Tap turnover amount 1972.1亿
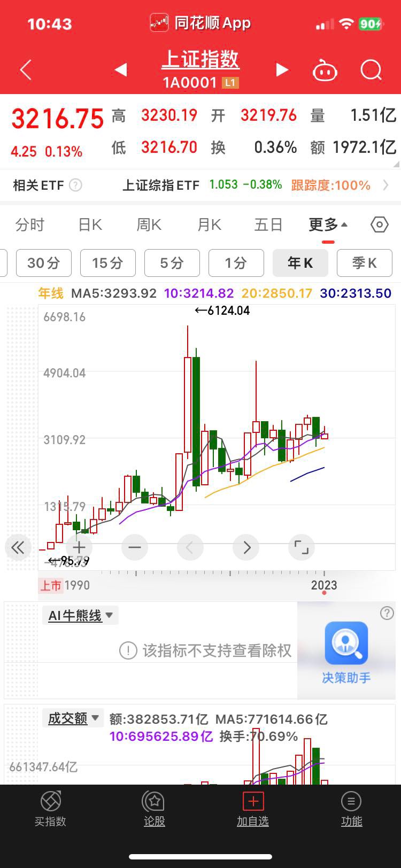 point(365,147)
